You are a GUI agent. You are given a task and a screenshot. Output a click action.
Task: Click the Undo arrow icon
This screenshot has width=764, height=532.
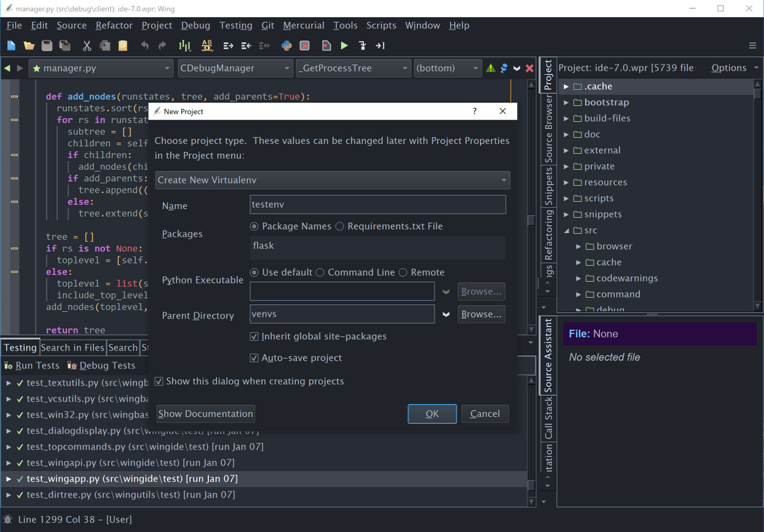coord(145,46)
